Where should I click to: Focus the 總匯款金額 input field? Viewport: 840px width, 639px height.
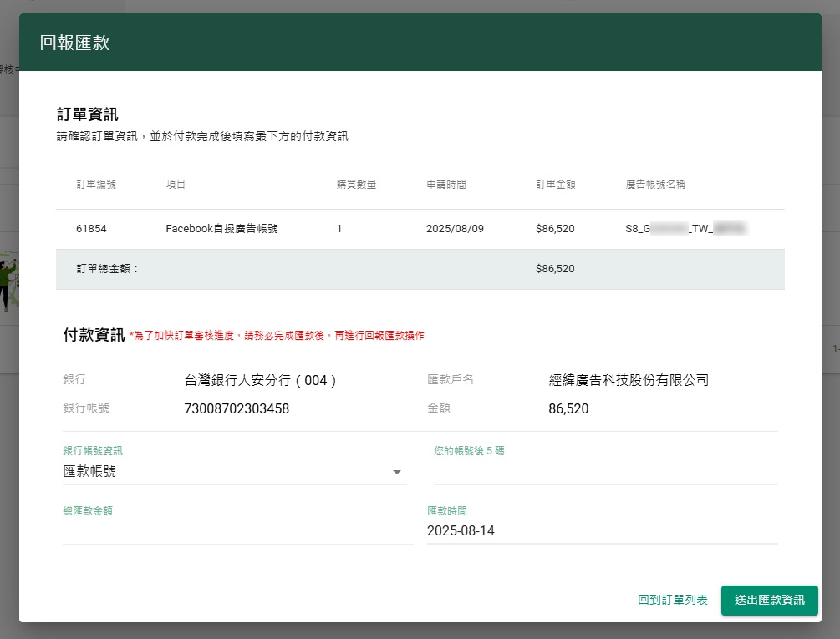coord(237,531)
